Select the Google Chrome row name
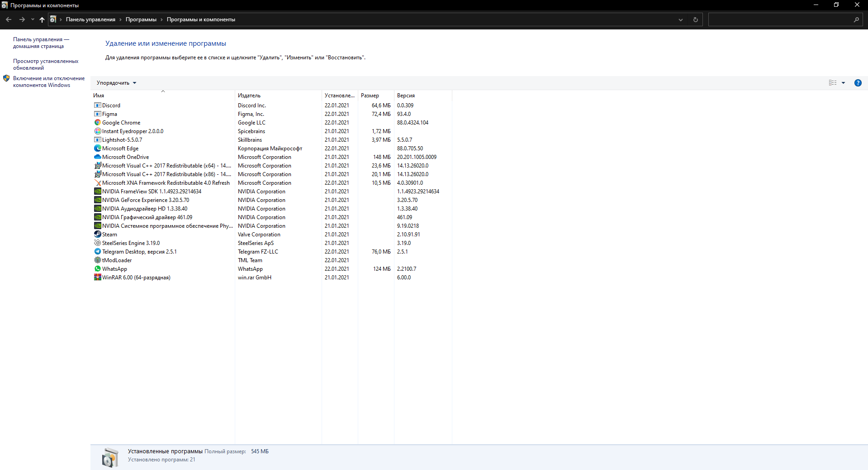The height and width of the screenshot is (470, 868). click(x=121, y=123)
